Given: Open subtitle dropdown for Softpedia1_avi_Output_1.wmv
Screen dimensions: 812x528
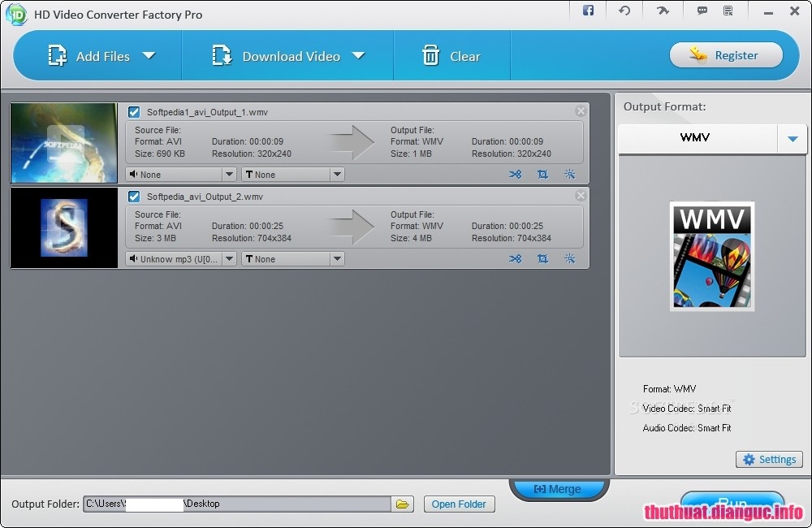Looking at the screenshot, I should (x=292, y=175).
